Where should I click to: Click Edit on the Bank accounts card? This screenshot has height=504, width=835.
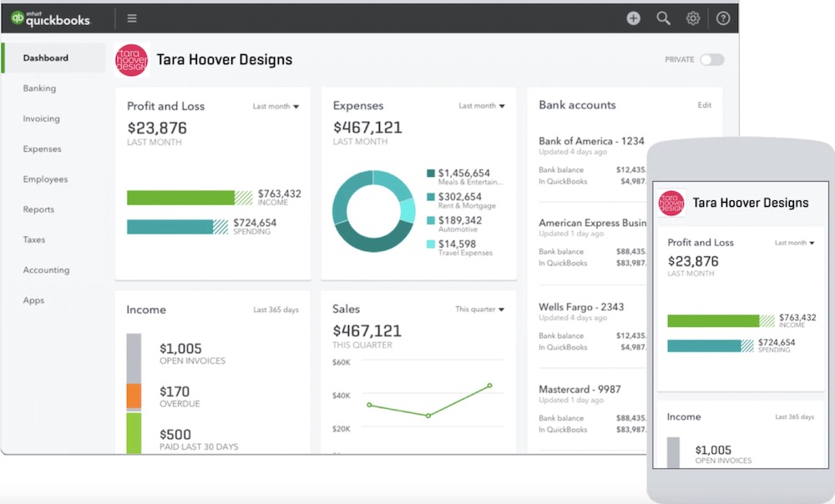coord(705,105)
